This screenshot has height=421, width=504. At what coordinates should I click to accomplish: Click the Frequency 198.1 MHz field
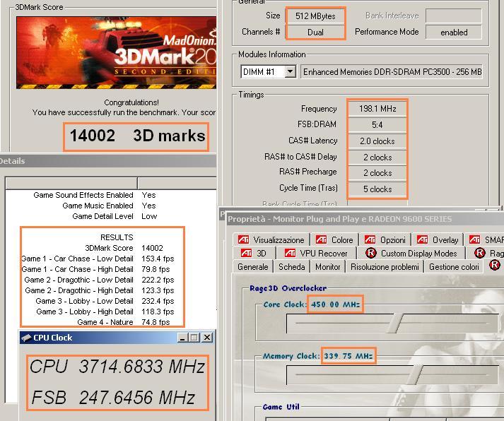click(377, 109)
